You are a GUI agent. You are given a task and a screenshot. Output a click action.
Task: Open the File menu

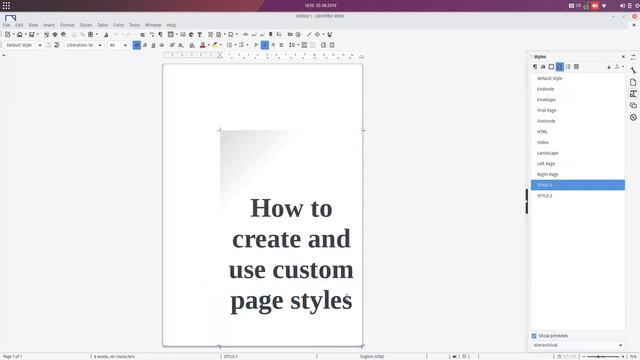click(x=7, y=25)
